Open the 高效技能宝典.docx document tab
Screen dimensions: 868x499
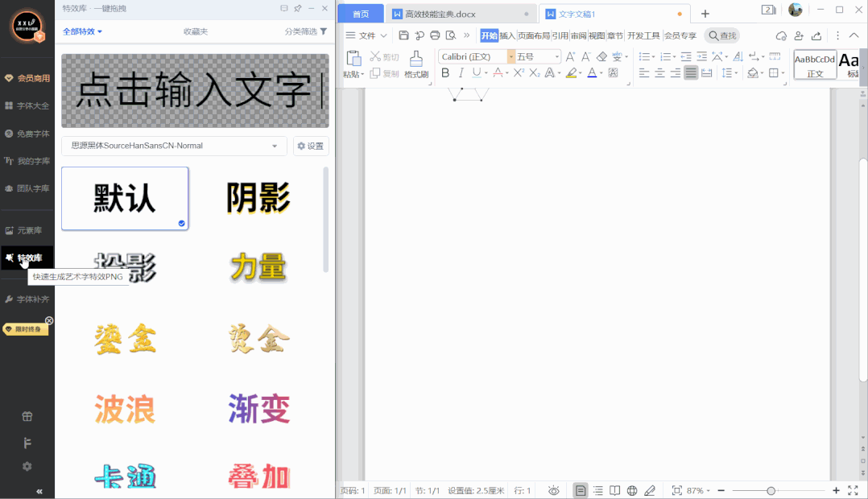click(x=439, y=14)
